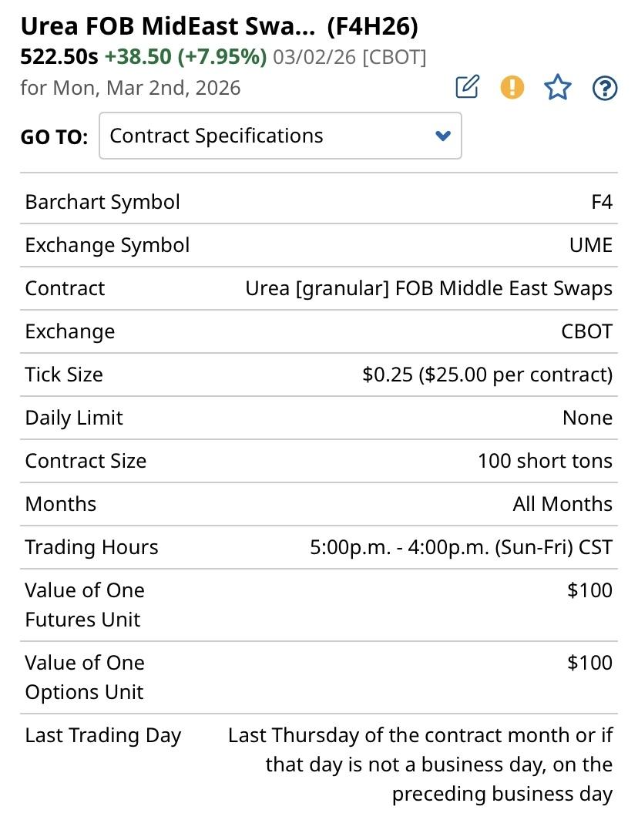Click the orange alert exclamation icon
Image resolution: width=638 pixels, height=840 pixels.
512,88
